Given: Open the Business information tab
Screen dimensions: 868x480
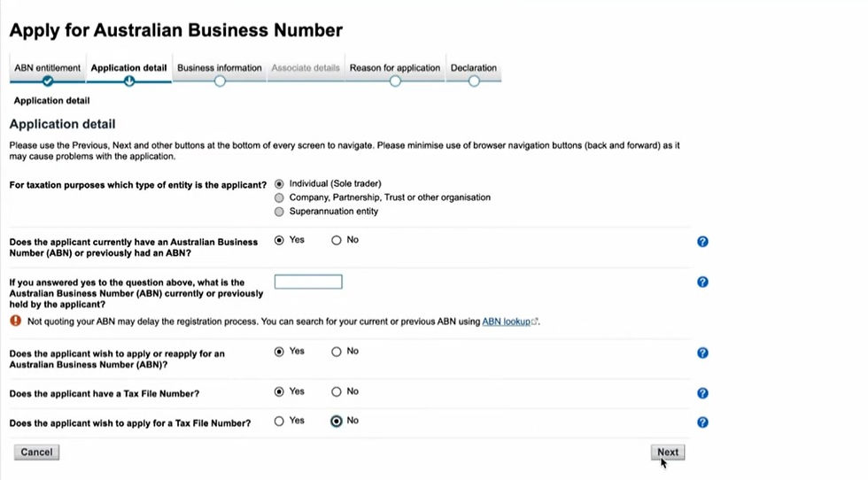Looking at the screenshot, I should [x=220, y=67].
